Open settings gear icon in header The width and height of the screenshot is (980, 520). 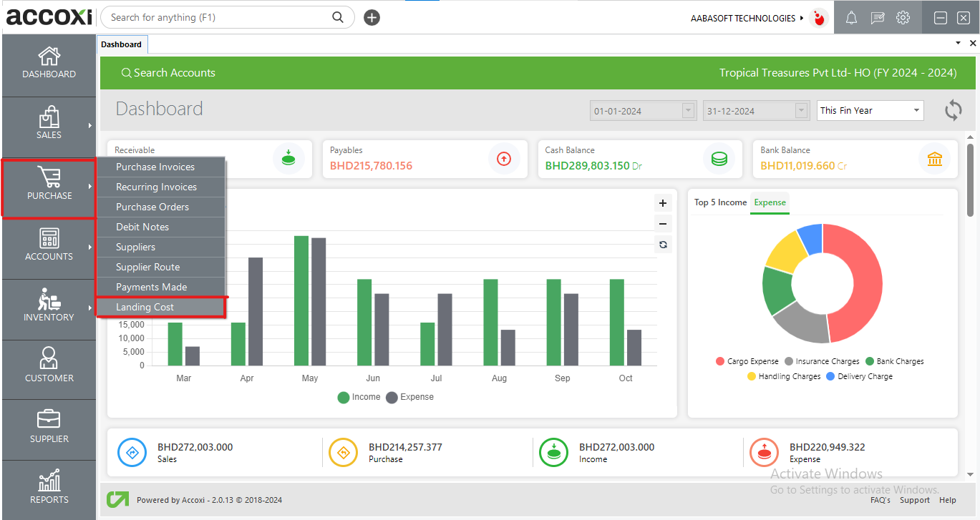(903, 18)
